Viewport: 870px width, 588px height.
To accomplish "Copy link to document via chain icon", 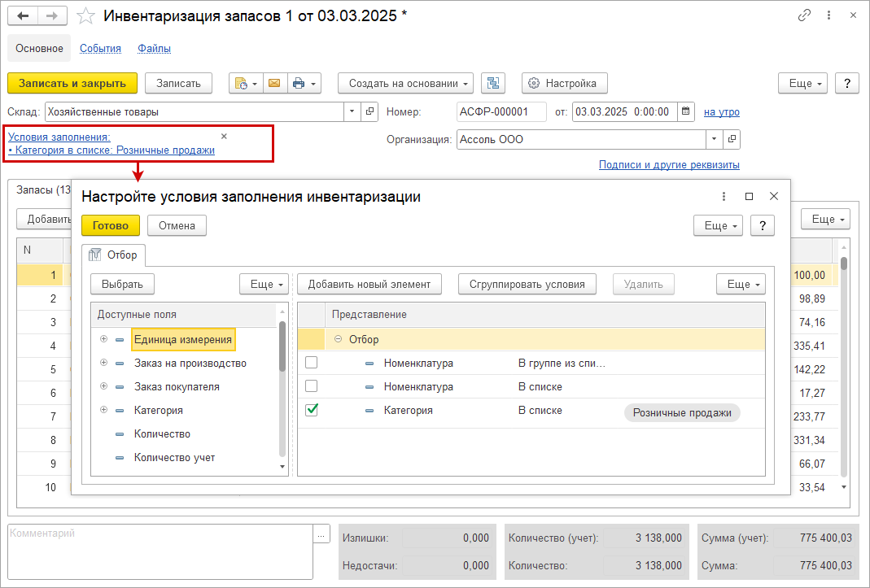I will click(804, 15).
